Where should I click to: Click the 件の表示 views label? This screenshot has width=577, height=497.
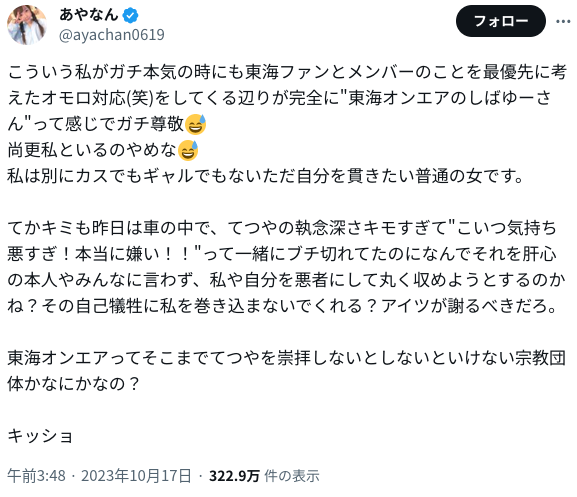pos(292,476)
